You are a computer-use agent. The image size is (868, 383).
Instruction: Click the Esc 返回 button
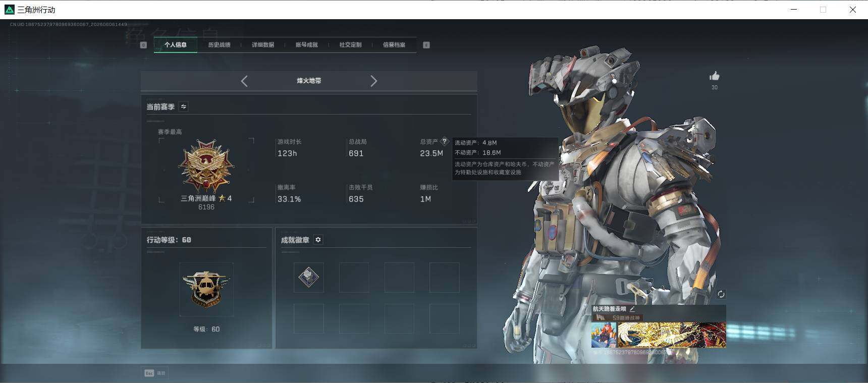pos(154,373)
